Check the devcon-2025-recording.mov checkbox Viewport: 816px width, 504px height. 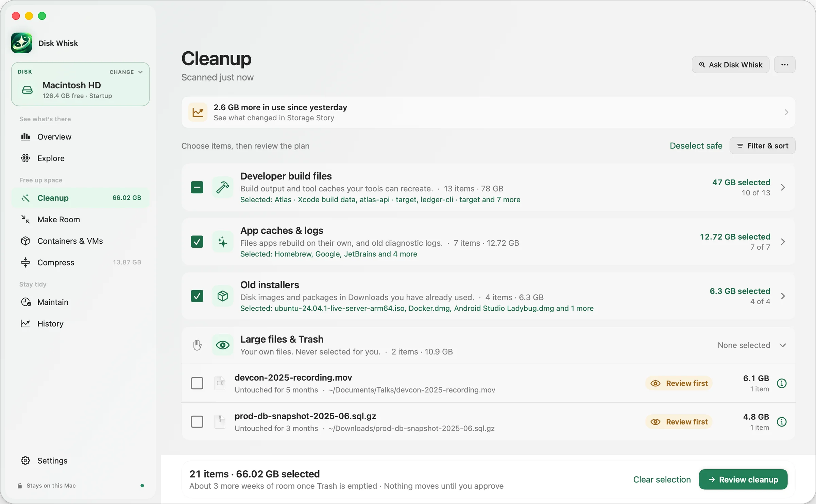point(197,383)
